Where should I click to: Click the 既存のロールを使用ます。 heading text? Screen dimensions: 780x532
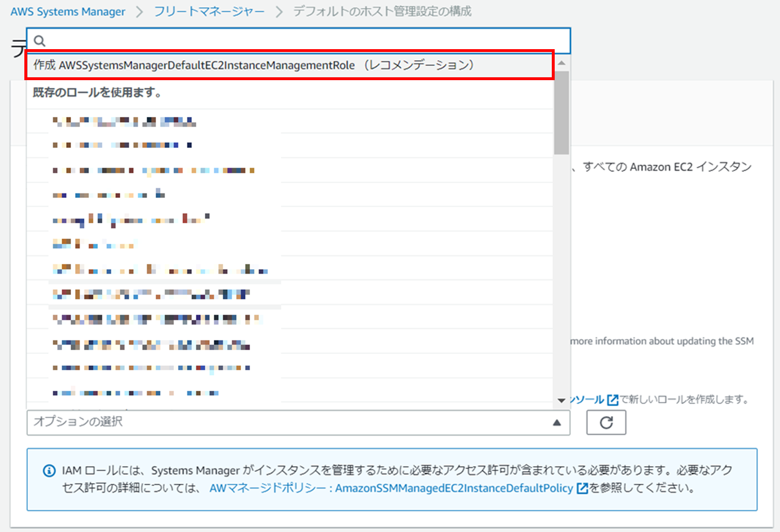97,93
